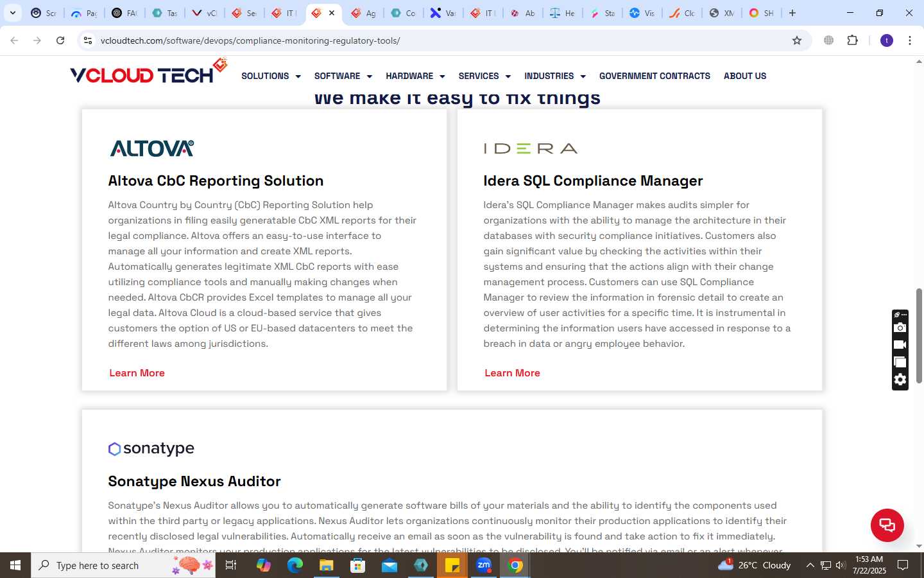Reload the current page
This screenshot has height=578, width=924.
click(60, 40)
